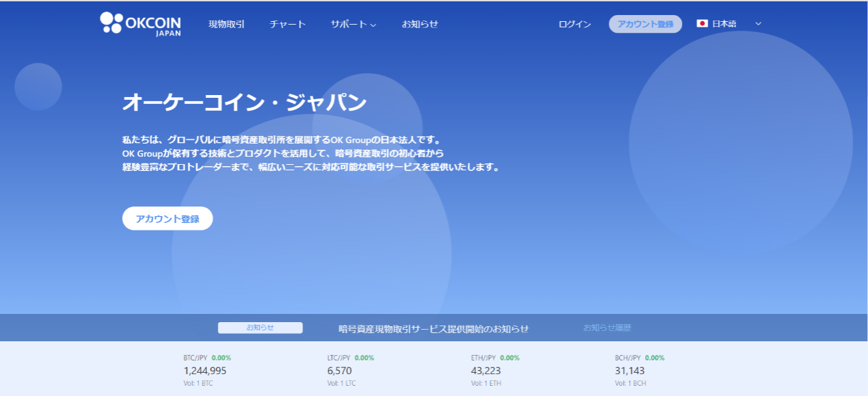Click the OKCoin Japan logo
The width and height of the screenshot is (868, 396).
point(141,24)
